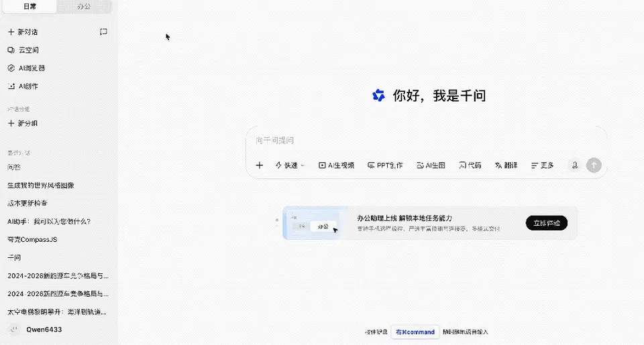Open 云空间 cloud space

click(x=23, y=50)
